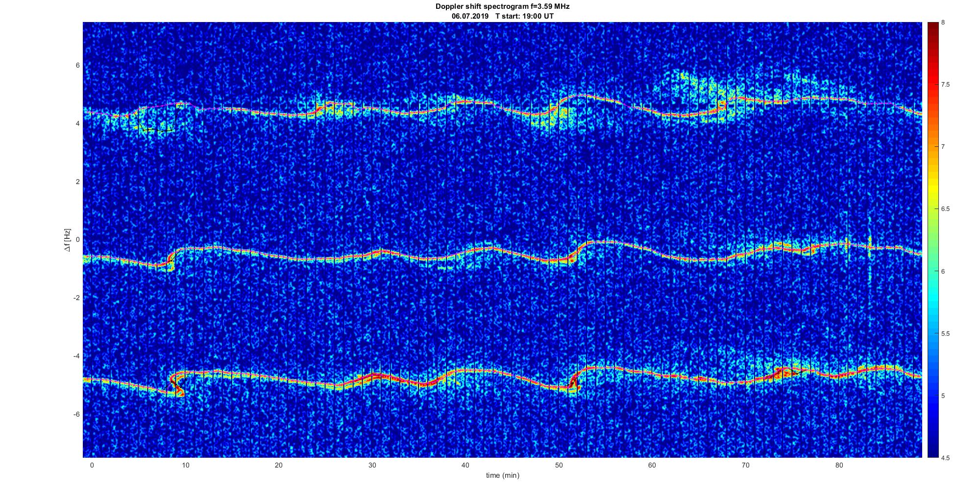Click the colorbar tick label '4.5'

click(x=945, y=458)
